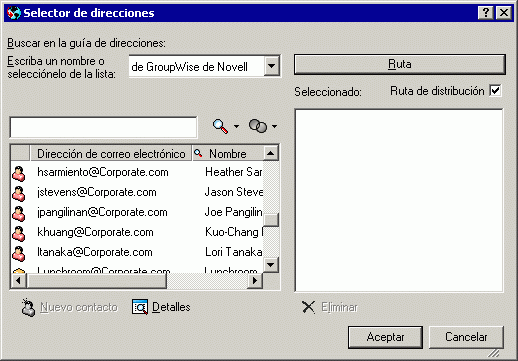
Task: Click the Cancelar button
Action: pyautogui.click(x=466, y=337)
